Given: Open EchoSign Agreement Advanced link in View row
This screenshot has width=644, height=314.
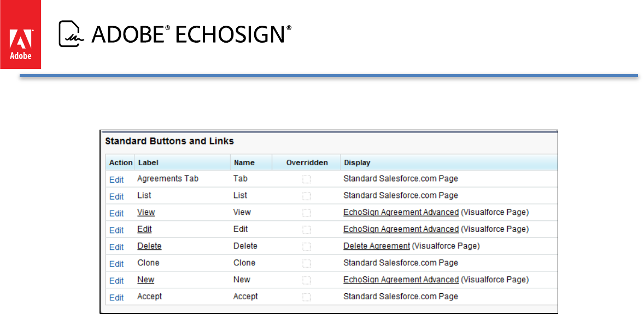Looking at the screenshot, I should click(x=401, y=212).
